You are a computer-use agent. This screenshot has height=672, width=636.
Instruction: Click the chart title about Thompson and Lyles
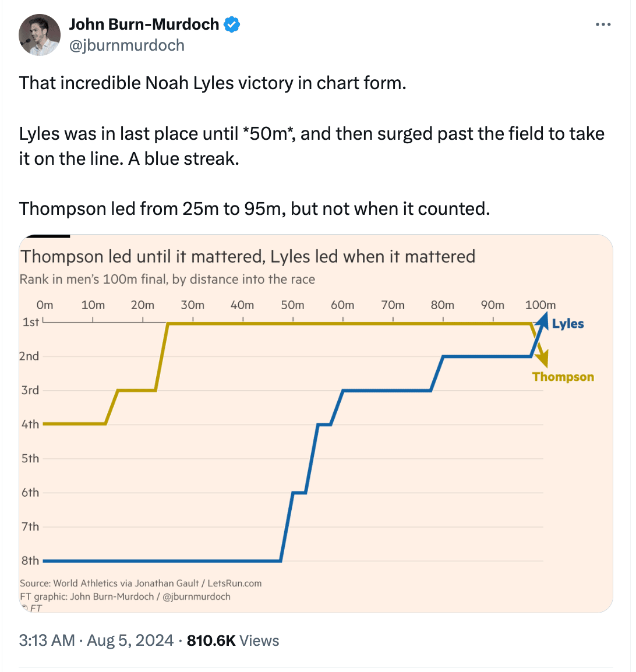248,257
